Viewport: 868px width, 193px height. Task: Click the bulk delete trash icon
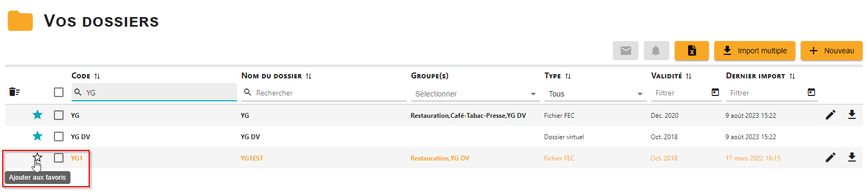pos(14,92)
